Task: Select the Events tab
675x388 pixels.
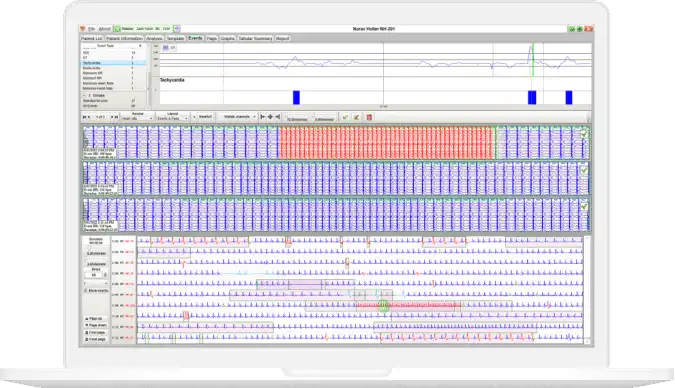Action: click(195, 38)
